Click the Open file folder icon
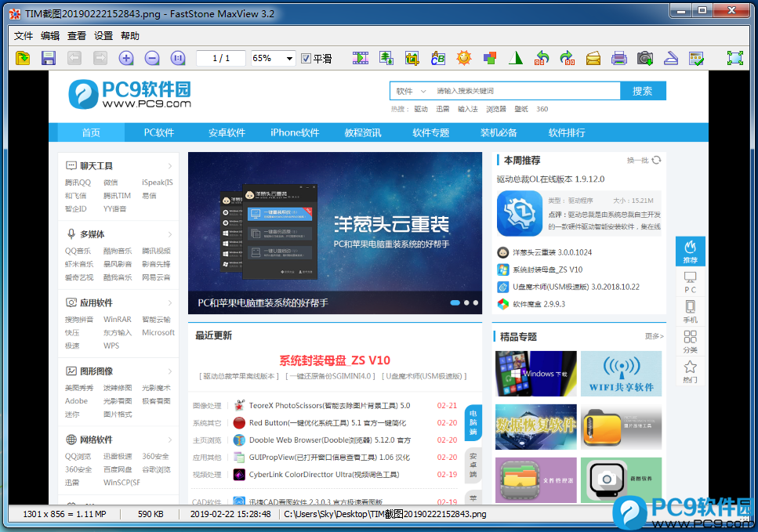Image resolution: width=758 pixels, height=532 pixels. tap(23, 59)
